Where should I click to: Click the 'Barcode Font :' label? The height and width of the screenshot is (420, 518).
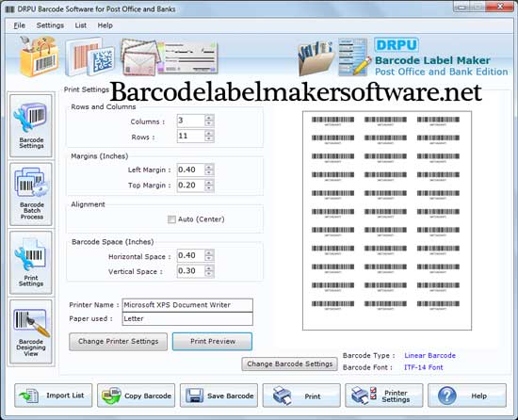pos(367,367)
